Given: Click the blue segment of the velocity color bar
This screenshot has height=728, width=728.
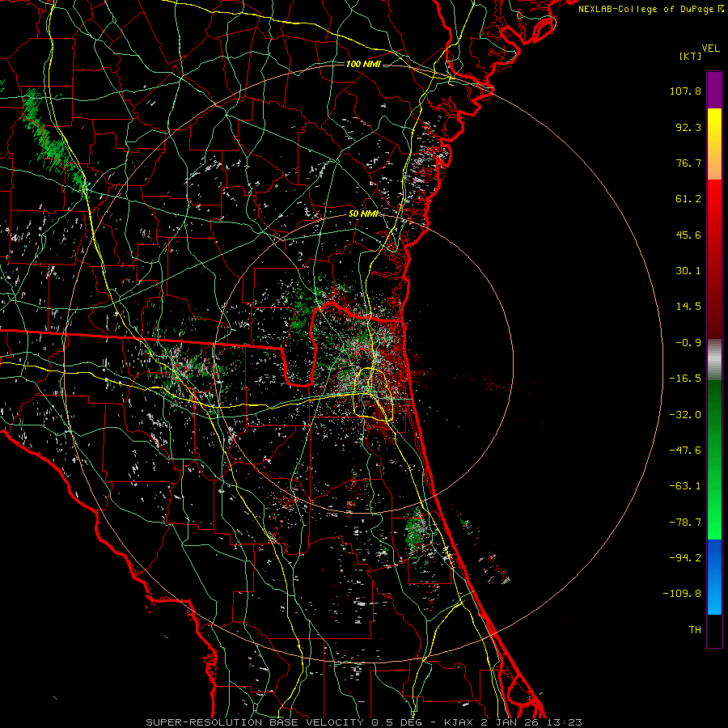Looking at the screenshot, I should (x=714, y=577).
